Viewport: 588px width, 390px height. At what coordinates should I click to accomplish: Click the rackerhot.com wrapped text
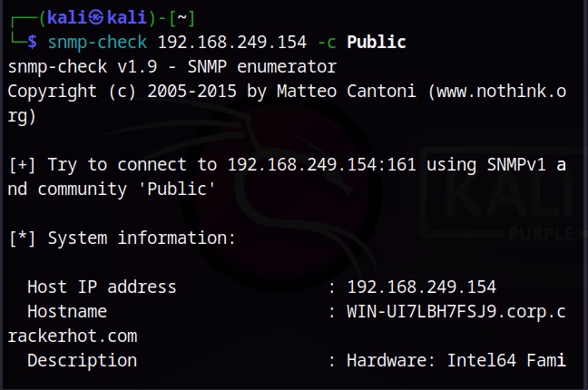73,336
